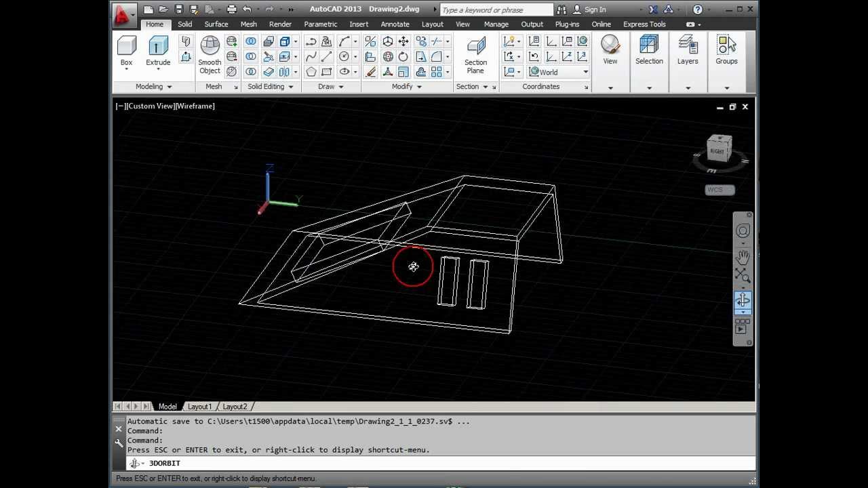Click the View panel button with magnifier icon
Screen dimensions: 868x488
pos(610,51)
